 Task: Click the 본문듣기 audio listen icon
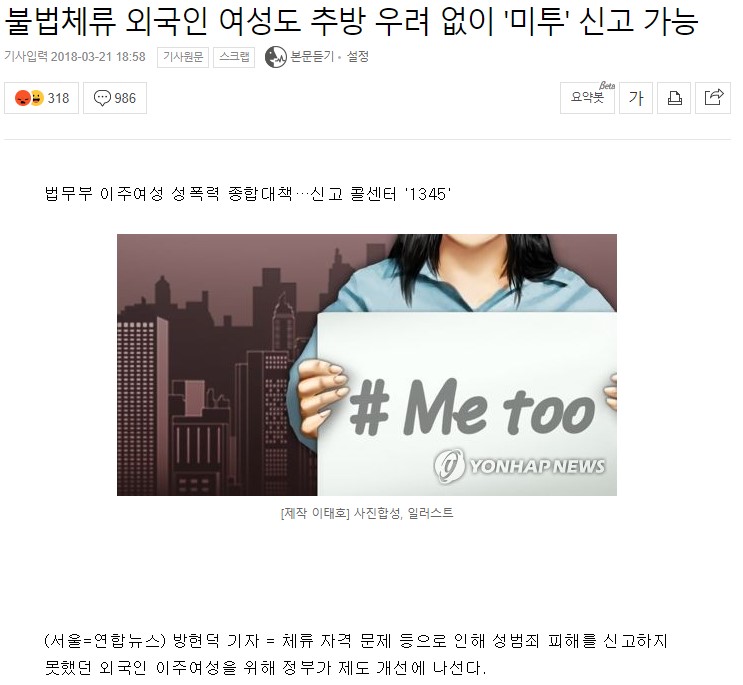[276, 57]
